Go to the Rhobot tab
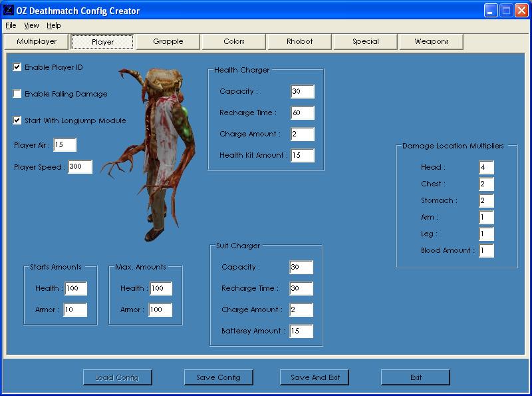Image resolution: width=532 pixels, height=396 pixels. (300, 41)
